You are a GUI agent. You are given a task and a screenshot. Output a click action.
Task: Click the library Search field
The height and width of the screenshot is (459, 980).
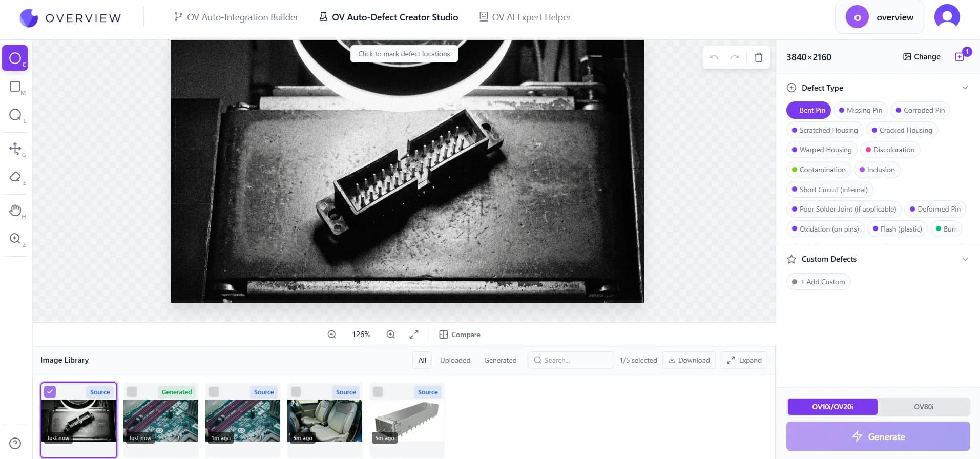tap(571, 360)
